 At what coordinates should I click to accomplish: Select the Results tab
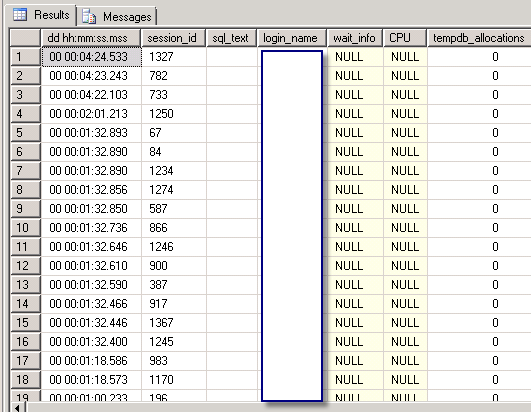41,15
